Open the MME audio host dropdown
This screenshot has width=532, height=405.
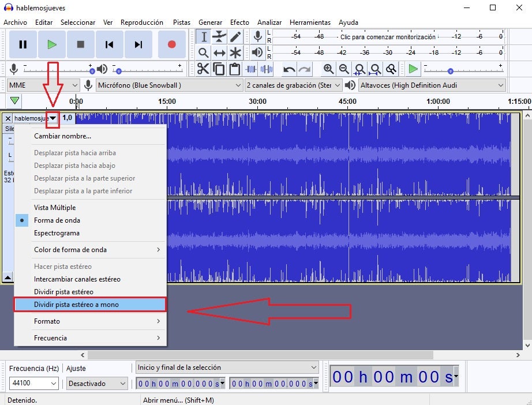(x=43, y=85)
